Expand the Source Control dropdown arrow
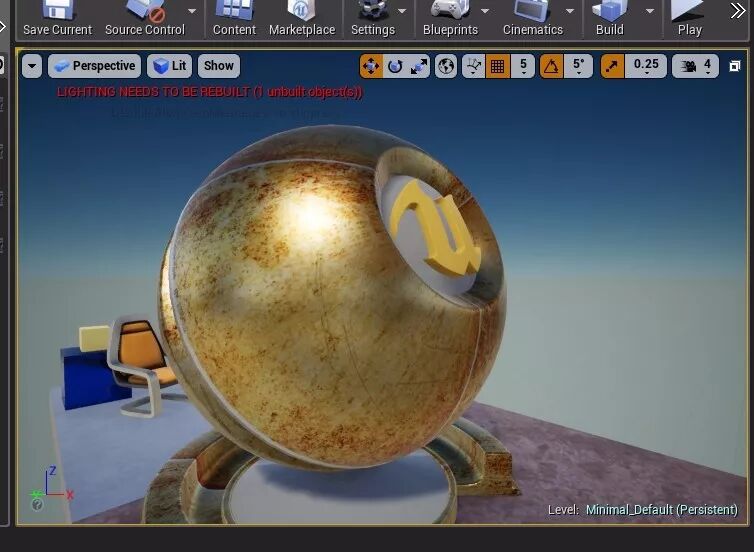The width and height of the screenshot is (754, 552). [x=192, y=11]
